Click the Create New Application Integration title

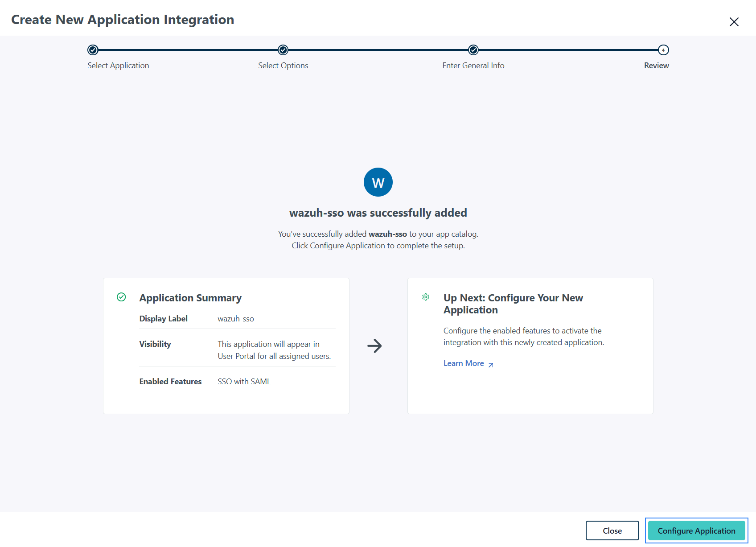pos(123,20)
